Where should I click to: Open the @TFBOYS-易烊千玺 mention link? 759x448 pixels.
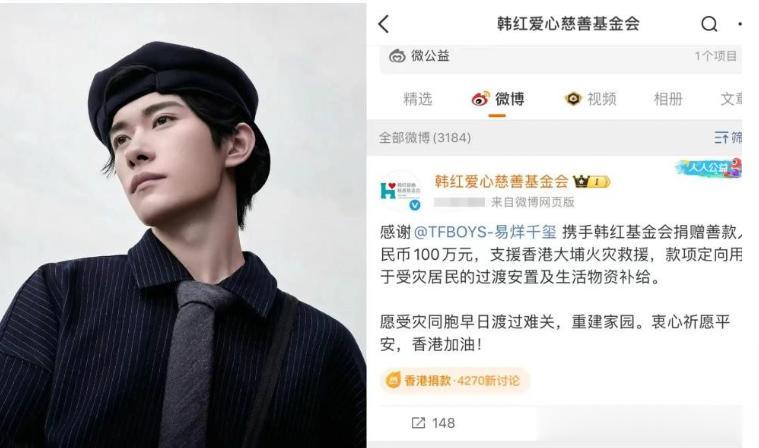[486, 232]
